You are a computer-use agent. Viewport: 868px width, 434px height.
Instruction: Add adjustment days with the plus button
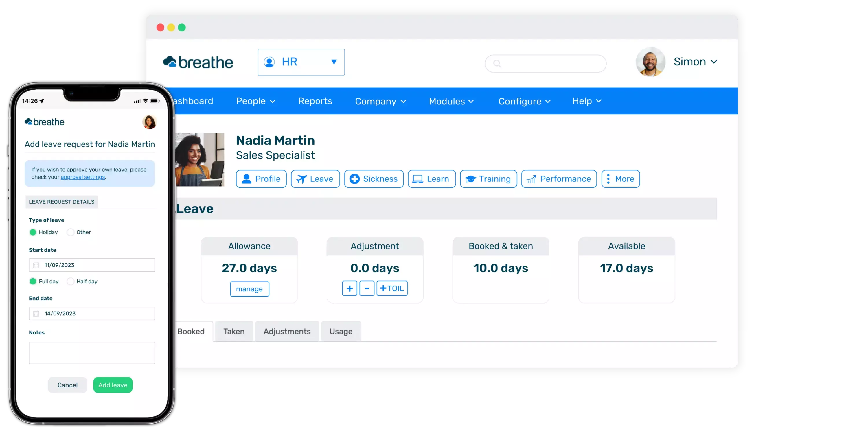350,288
